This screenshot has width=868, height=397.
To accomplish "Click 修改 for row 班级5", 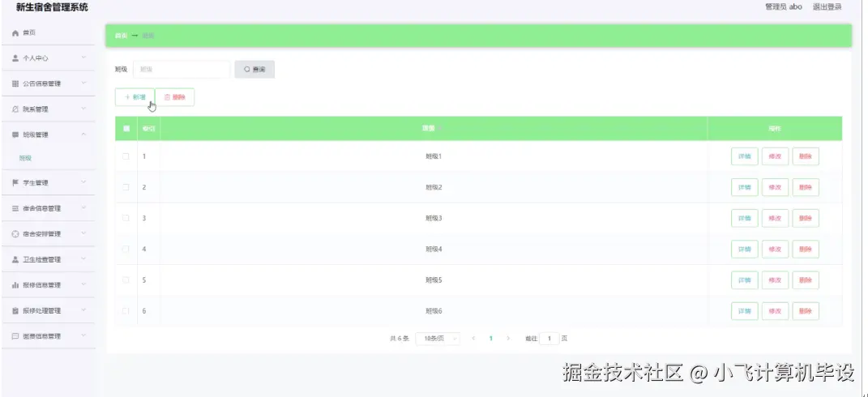I will pyautogui.click(x=775, y=280).
